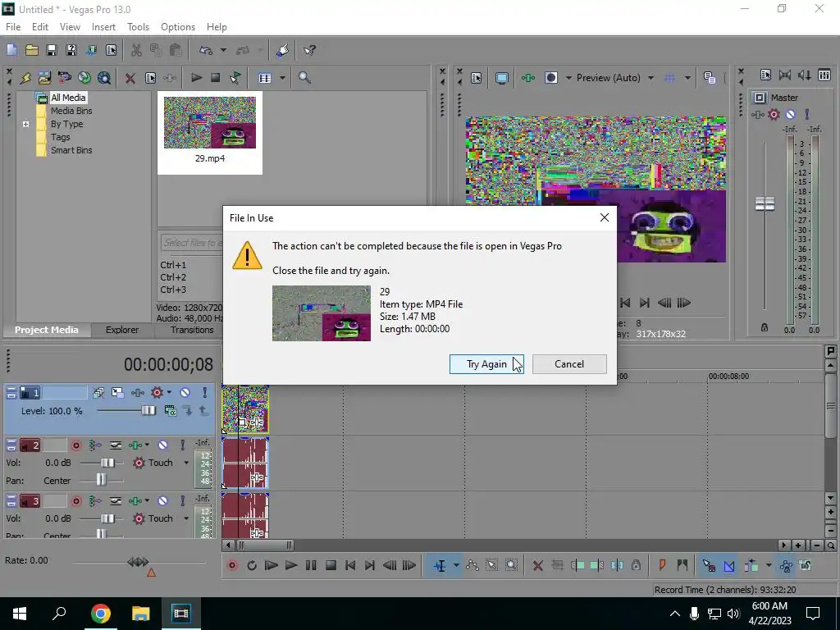This screenshot has width=840, height=630.
Task: Click the Master FX gear icon
Action: point(774,114)
